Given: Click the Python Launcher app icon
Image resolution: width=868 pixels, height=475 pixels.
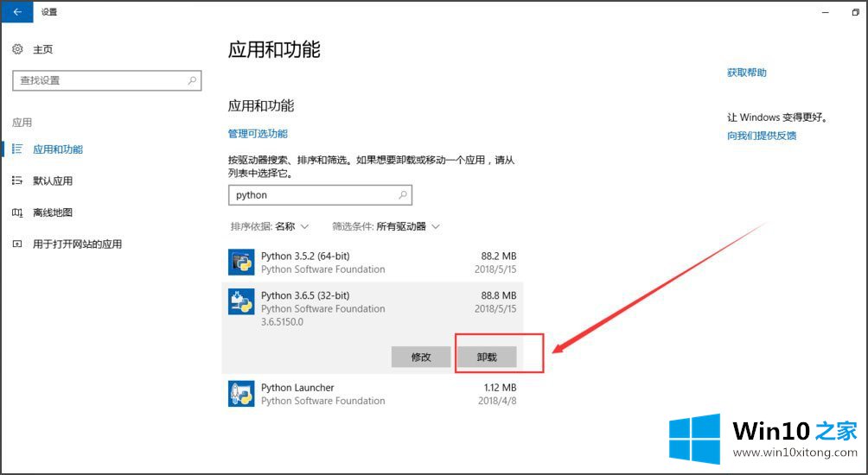Looking at the screenshot, I should tap(241, 394).
